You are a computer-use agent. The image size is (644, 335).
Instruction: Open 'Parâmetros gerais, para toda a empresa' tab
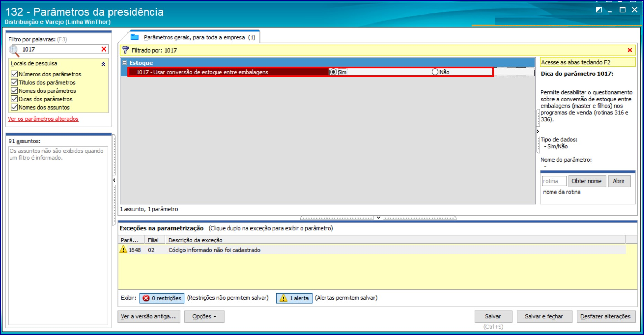(x=194, y=37)
